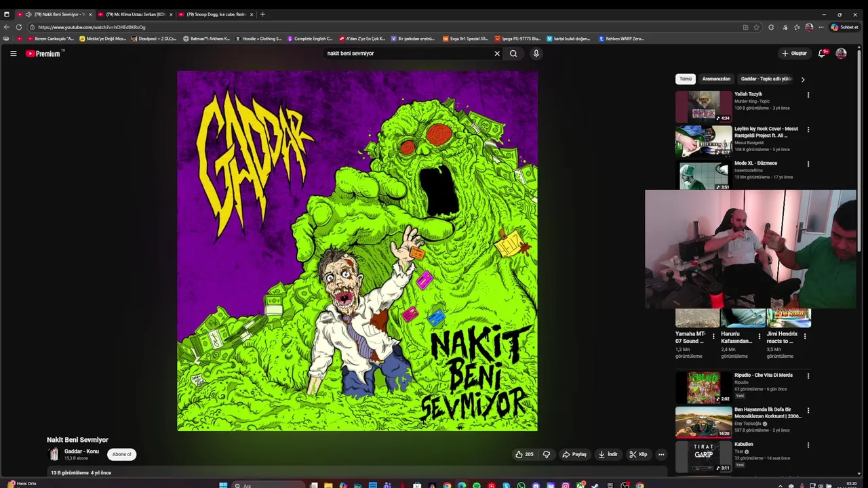Viewport: 868px width, 488px height.
Task: Open a new browser tab
Action: point(262,14)
